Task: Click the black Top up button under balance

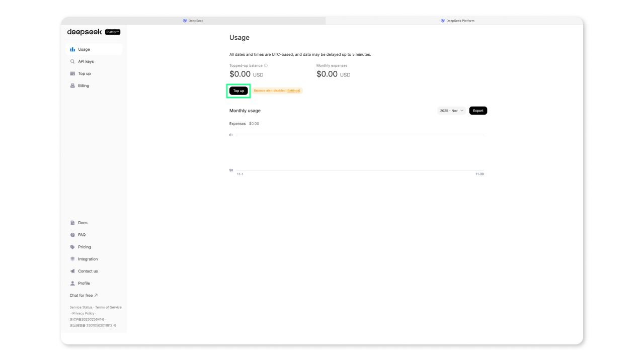Action: pyautogui.click(x=238, y=91)
